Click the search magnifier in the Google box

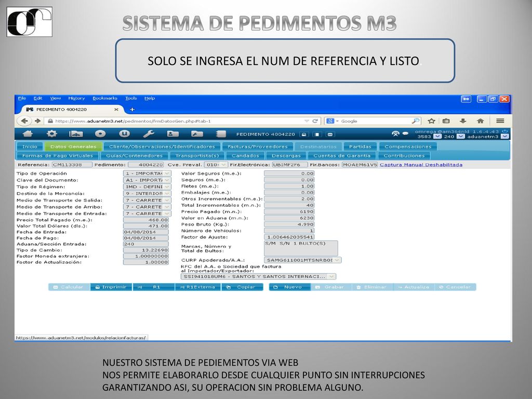tap(415, 121)
